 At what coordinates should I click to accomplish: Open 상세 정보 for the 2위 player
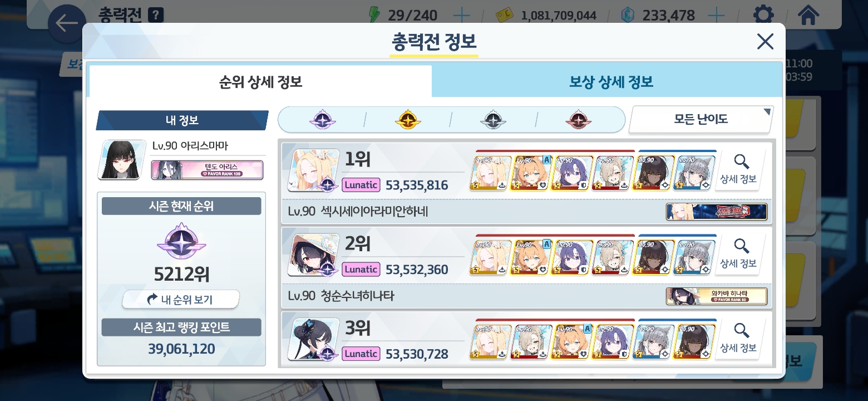[x=738, y=253]
